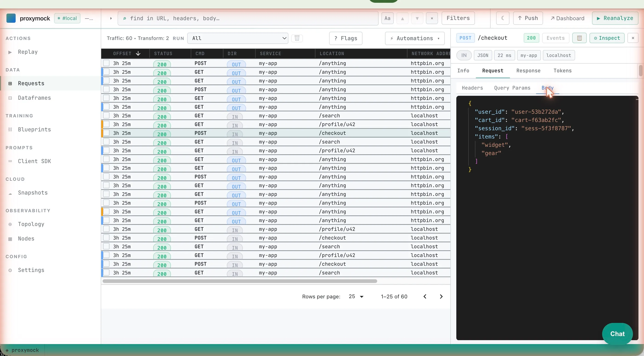This screenshot has height=356, width=644.
Task: Check the second POST /checkout row checkbox
Action: [106, 237]
